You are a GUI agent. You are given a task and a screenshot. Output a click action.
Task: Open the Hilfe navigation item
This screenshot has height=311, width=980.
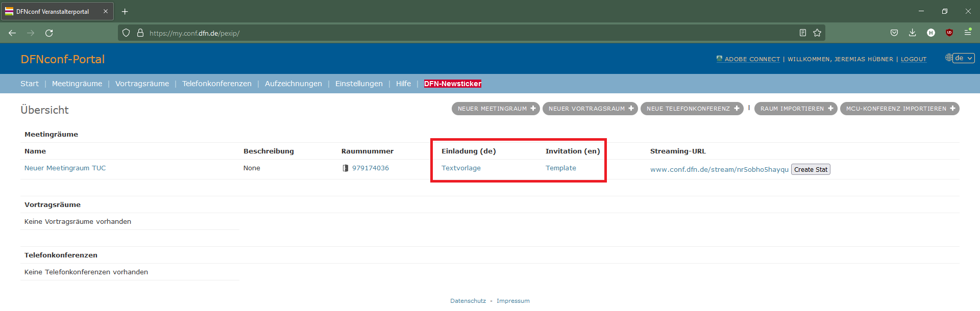(x=403, y=84)
